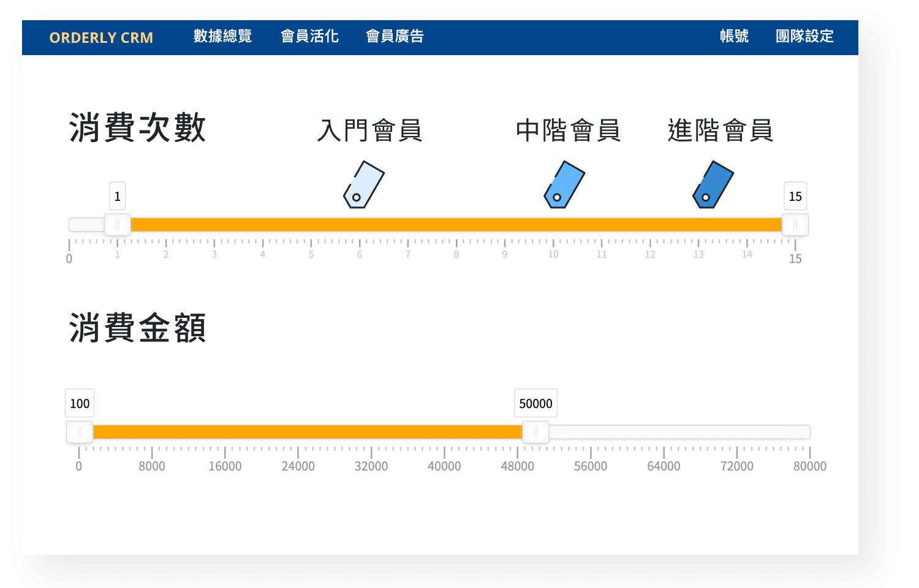This screenshot has width=919, height=588.
Task: Click the 消費金額 value box showing 100
Action: (x=80, y=404)
